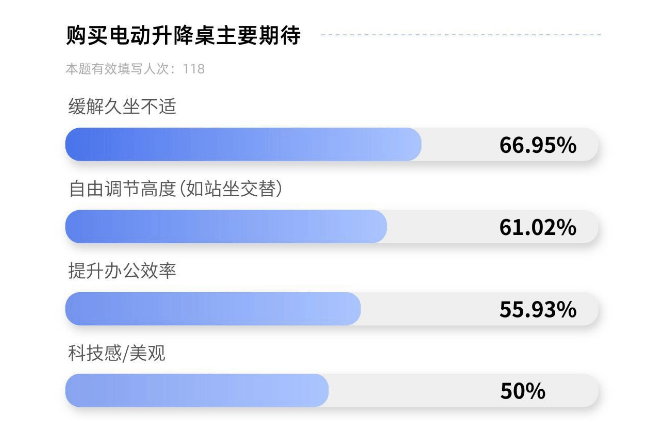Click the blue filled bar for 提升办公效率
666x424 pixels.
212,309
